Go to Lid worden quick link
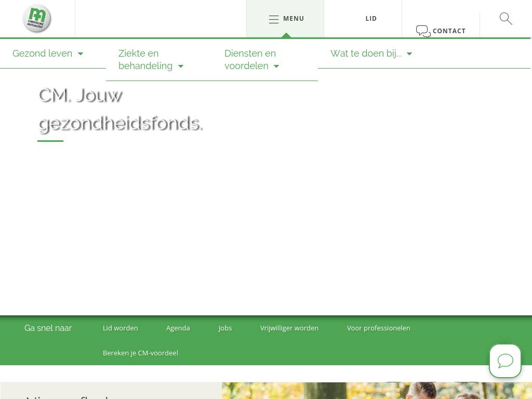The width and height of the screenshot is (532, 399). click(120, 328)
